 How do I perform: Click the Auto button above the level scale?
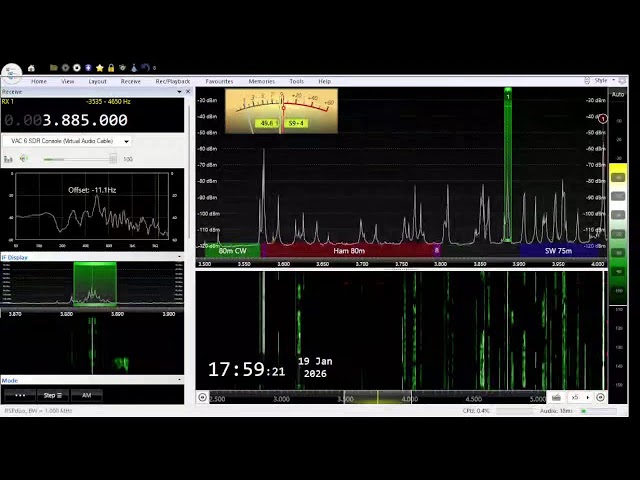618,94
